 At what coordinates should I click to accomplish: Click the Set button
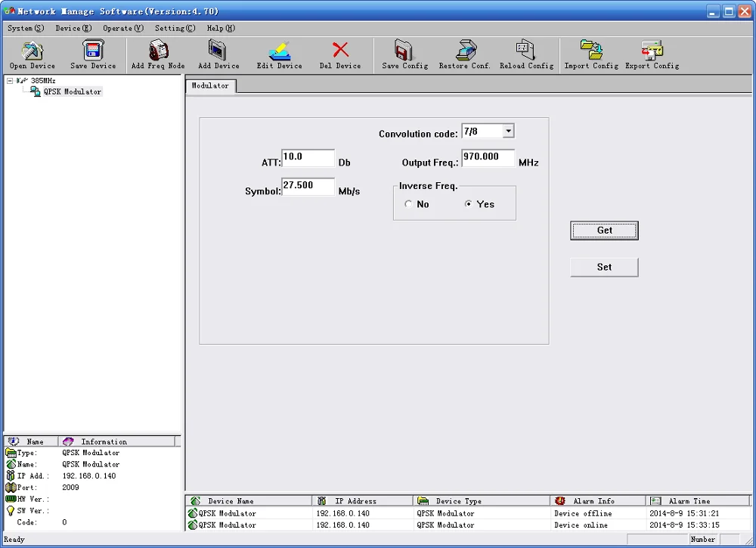tap(604, 267)
